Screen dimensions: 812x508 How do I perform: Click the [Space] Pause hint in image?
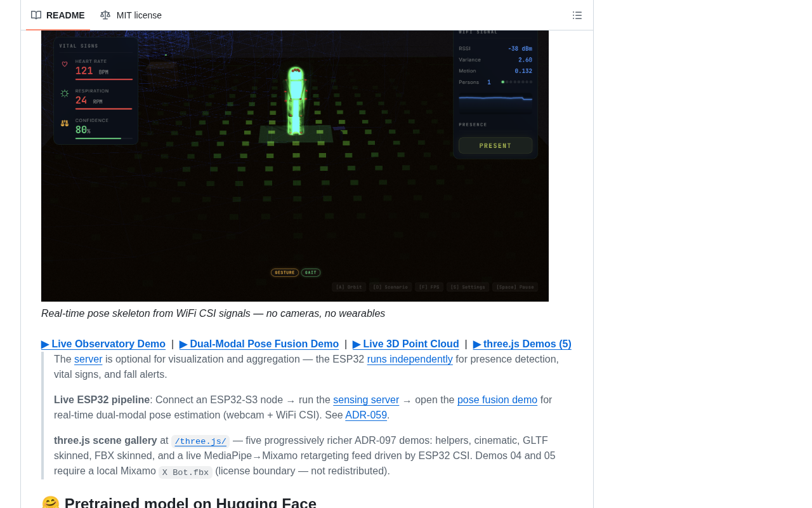(515, 287)
